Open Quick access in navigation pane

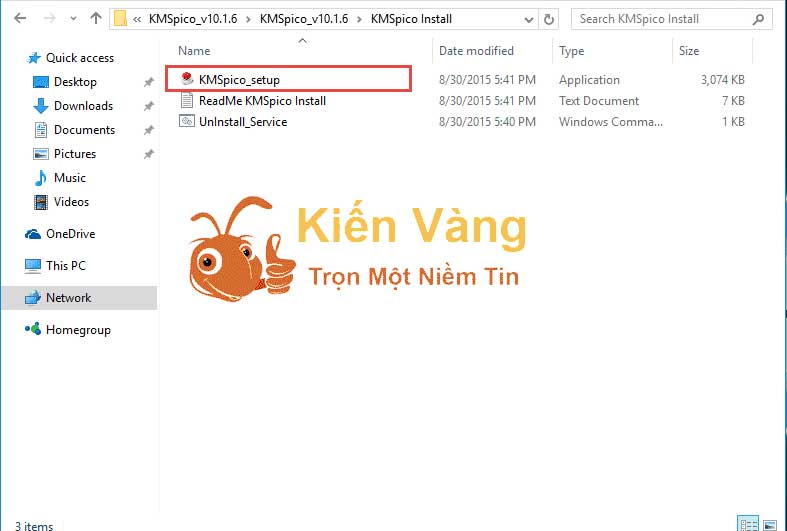click(80, 58)
